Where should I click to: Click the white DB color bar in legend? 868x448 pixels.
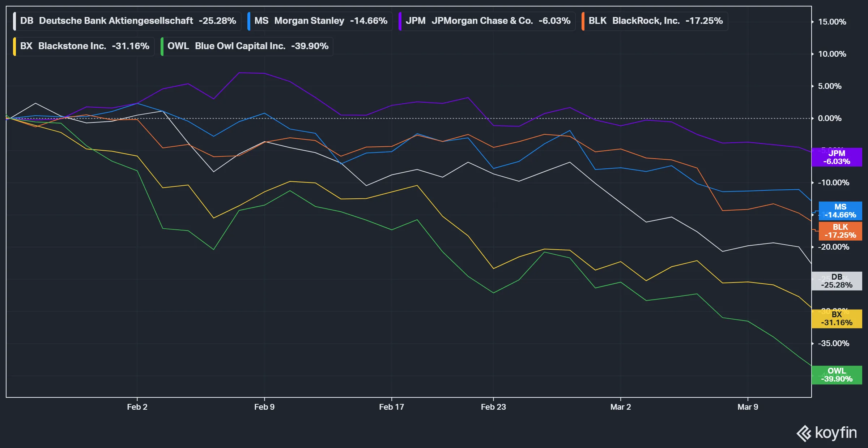[14, 21]
